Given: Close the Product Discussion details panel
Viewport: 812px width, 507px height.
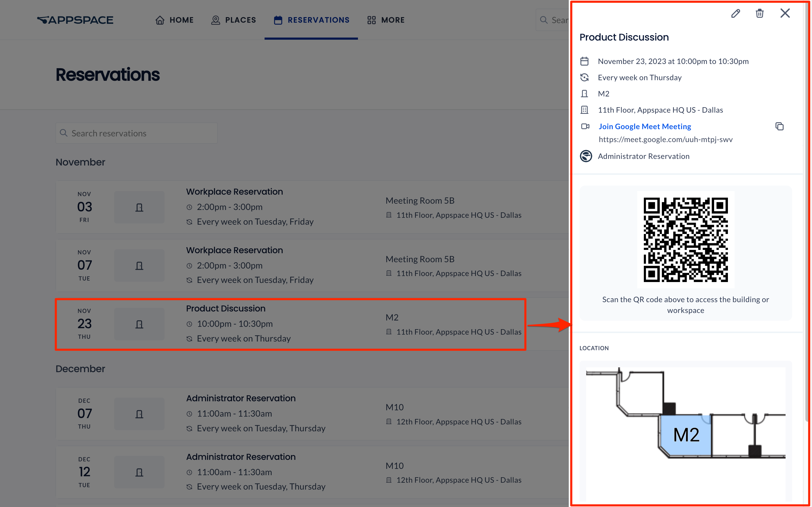Looking at the screenshot, I should tap(785, 13).
